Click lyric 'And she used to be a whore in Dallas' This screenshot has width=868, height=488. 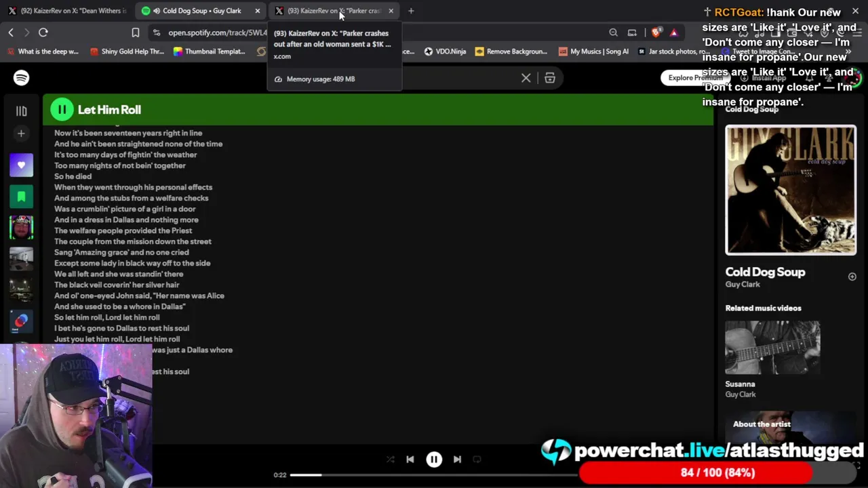120,306
